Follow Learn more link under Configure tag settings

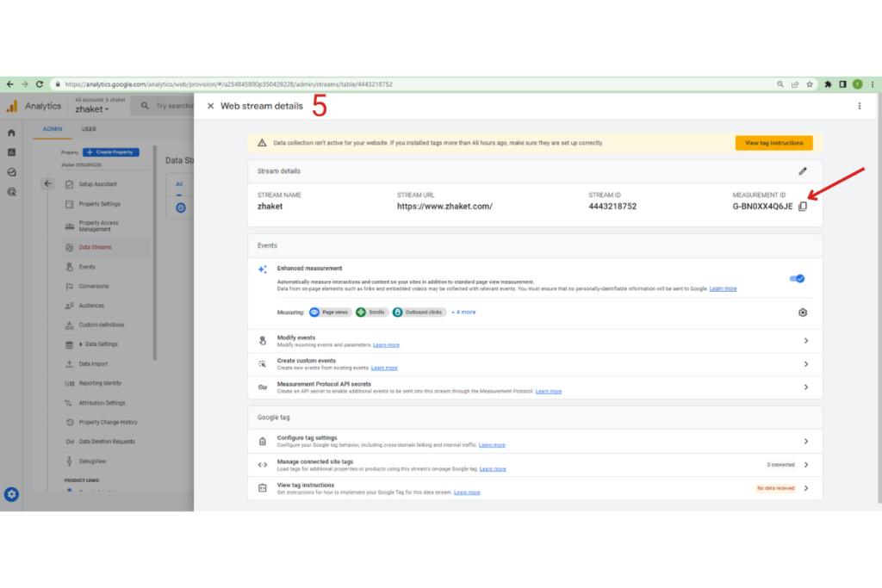point(492,445)
